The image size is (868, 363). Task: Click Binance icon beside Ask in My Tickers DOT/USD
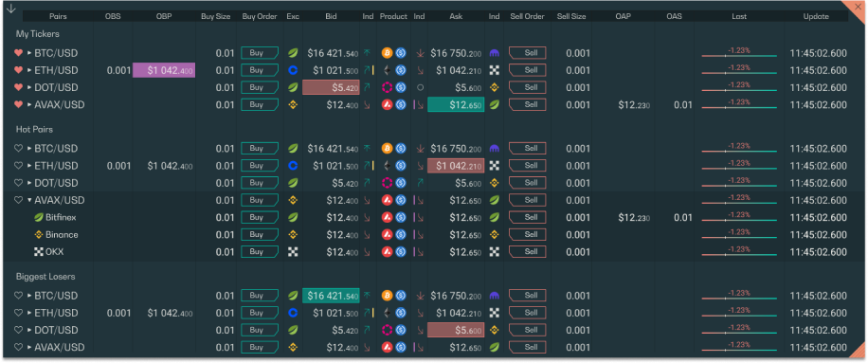pos(495,88)
